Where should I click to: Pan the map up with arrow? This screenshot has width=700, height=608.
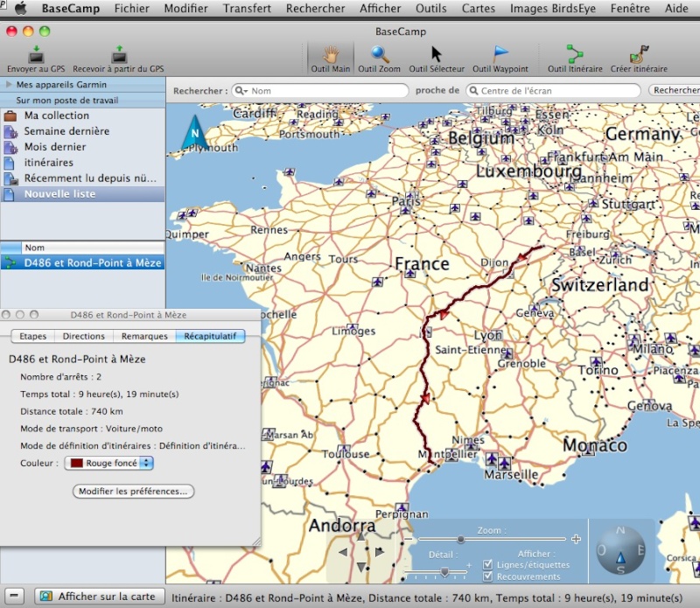360,536
